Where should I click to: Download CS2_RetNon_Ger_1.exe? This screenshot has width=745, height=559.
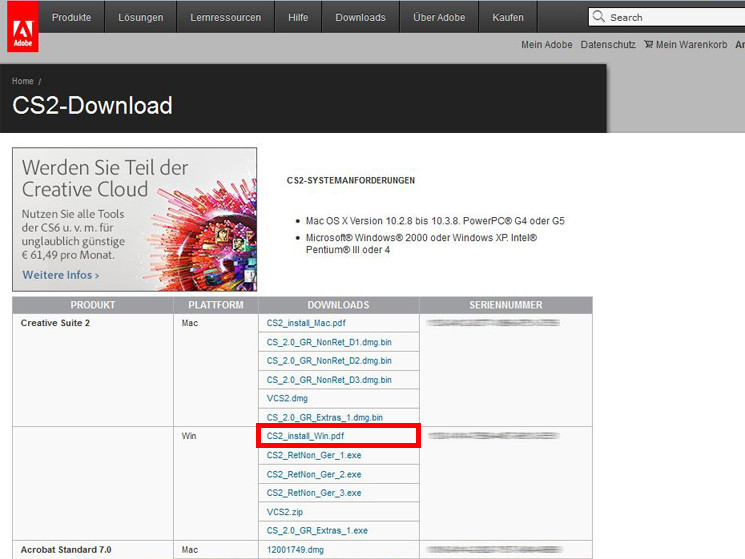[x=314, y=455]
